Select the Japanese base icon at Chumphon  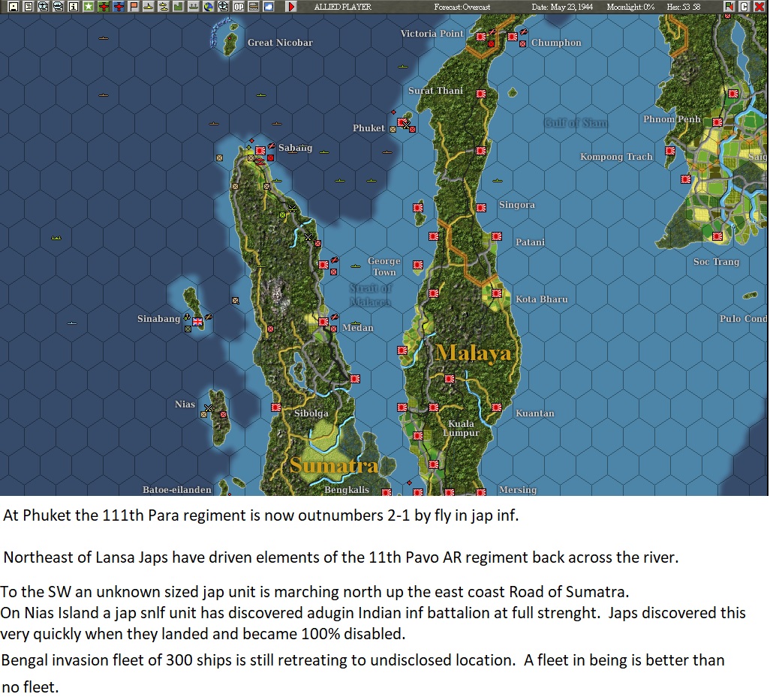point(513,37)
